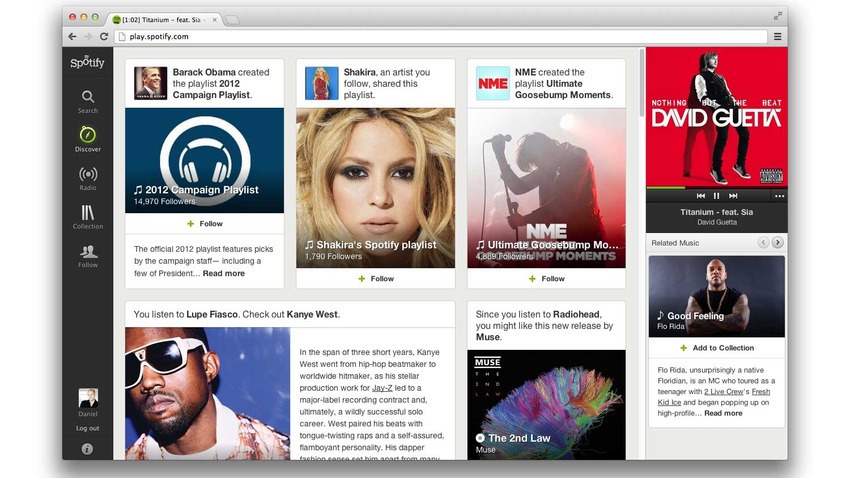Go forward in the browser

coord(88,36)
